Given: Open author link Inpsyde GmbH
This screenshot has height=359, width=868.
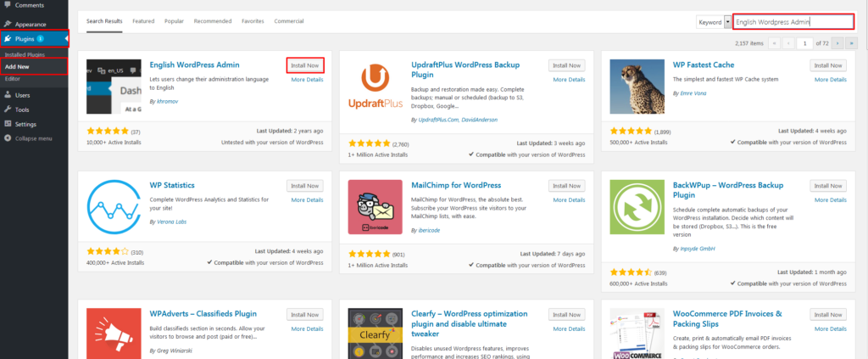Looking at the screenshot, I should [697, 249].
